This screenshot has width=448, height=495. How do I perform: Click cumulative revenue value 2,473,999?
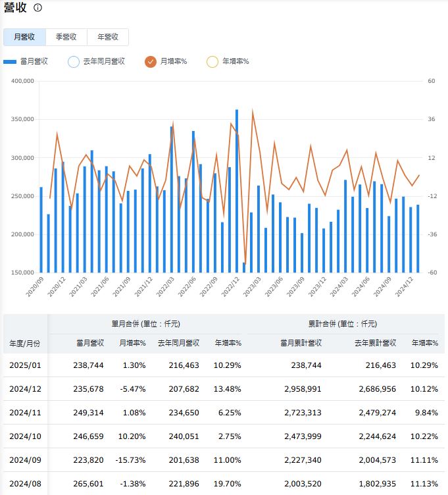point(303,436)
